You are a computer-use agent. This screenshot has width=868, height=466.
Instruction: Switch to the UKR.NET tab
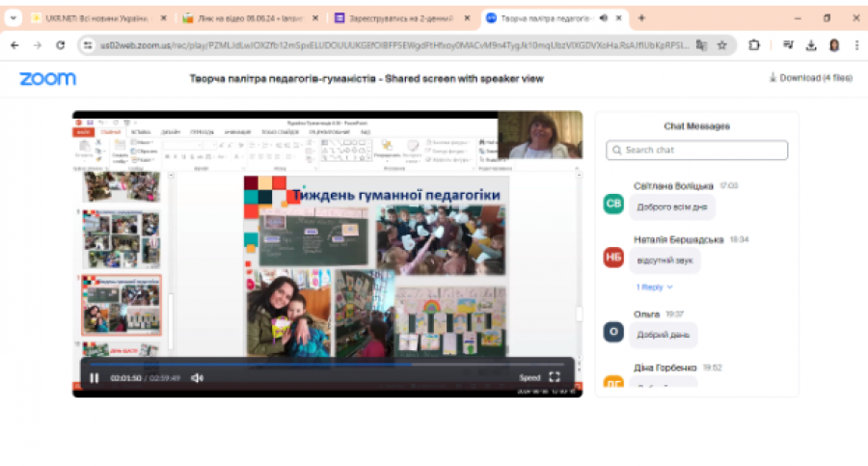97,18
